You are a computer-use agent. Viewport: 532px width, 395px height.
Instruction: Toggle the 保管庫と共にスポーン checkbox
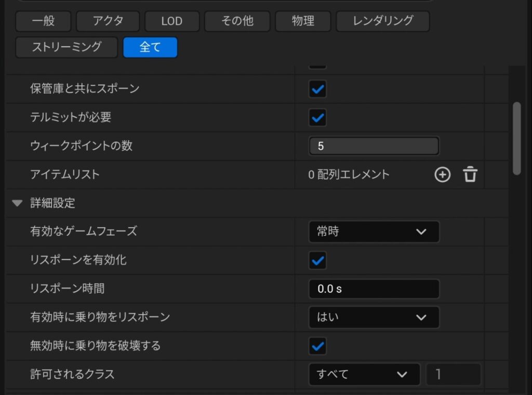[x=317, y=89]
